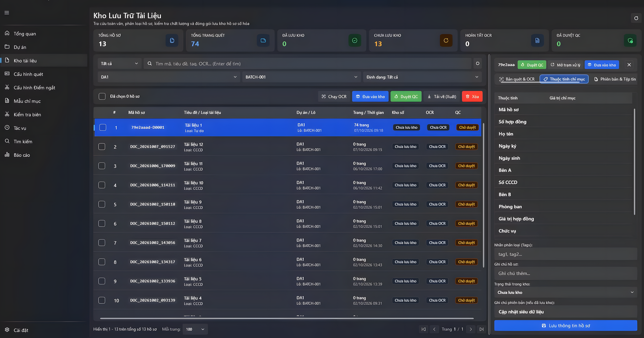Open the 'Mỗi trang' 100 dropdown
This screenshot has height=338, width=644.
(195, 329)
